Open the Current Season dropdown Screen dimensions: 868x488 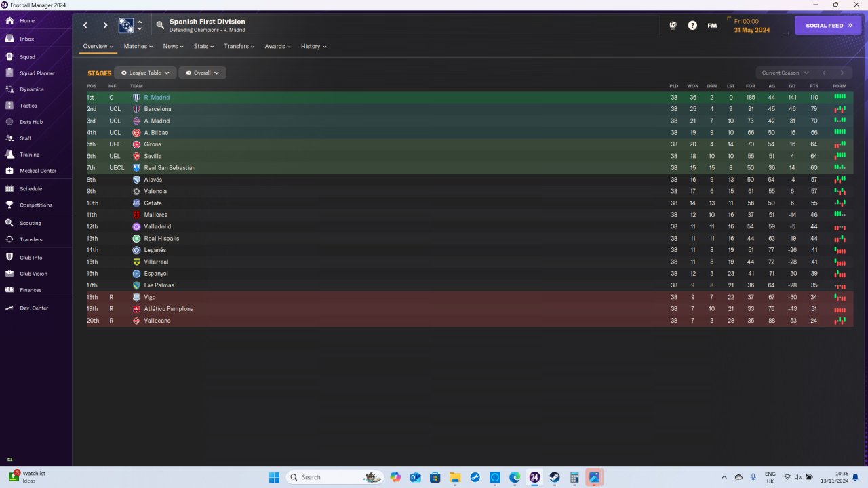pyautogui.click(x=785, y=73)
